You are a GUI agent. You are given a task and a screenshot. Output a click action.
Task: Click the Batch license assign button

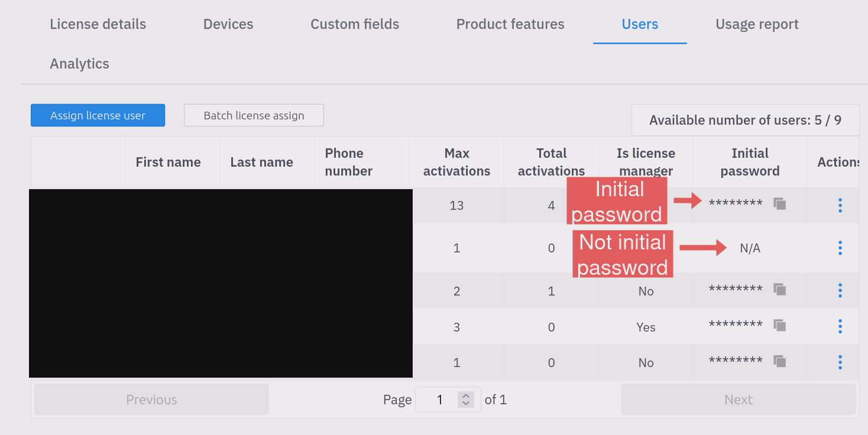[254, 115]
